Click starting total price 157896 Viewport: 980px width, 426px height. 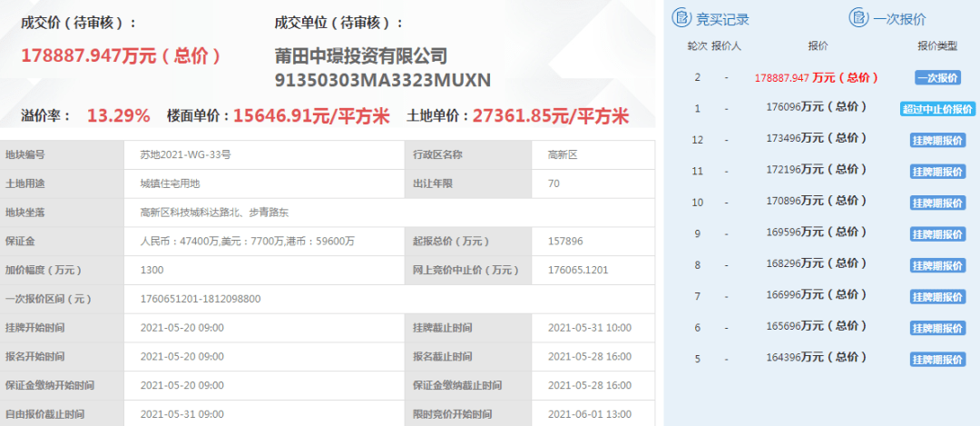pos(563,242)
